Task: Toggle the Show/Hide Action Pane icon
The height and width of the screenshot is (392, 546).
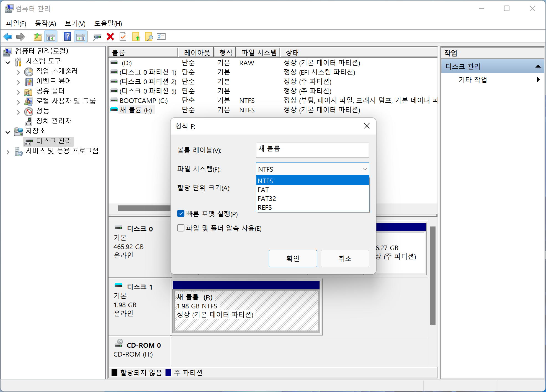Action: 81,37
